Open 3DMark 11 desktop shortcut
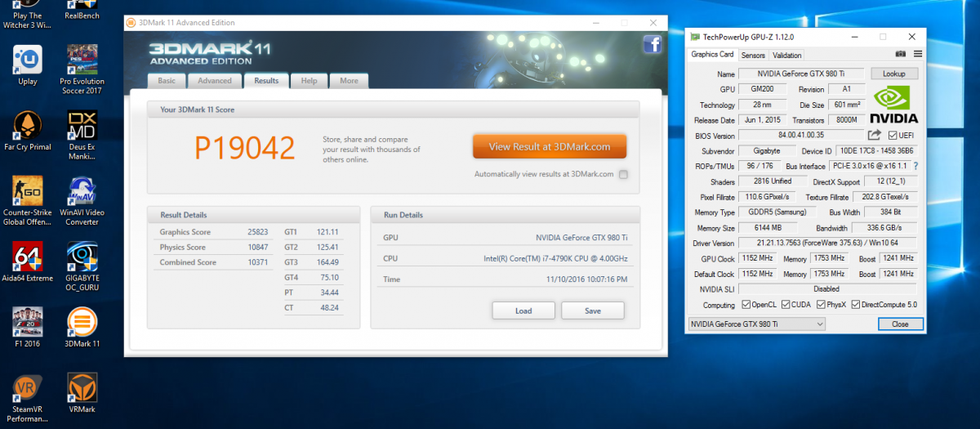This screenshot has height=429, width=980. (82, 328)
